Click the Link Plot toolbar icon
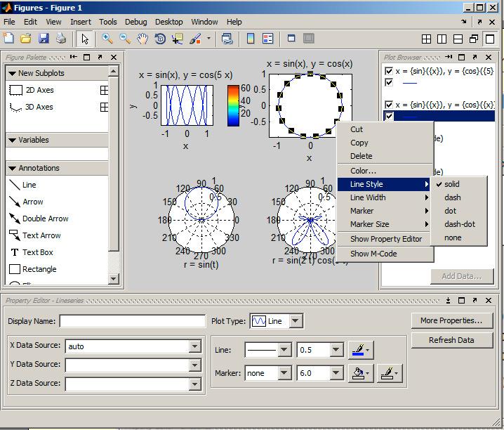The height and width of the screenshot is (430, 504). tap(227, 39)
